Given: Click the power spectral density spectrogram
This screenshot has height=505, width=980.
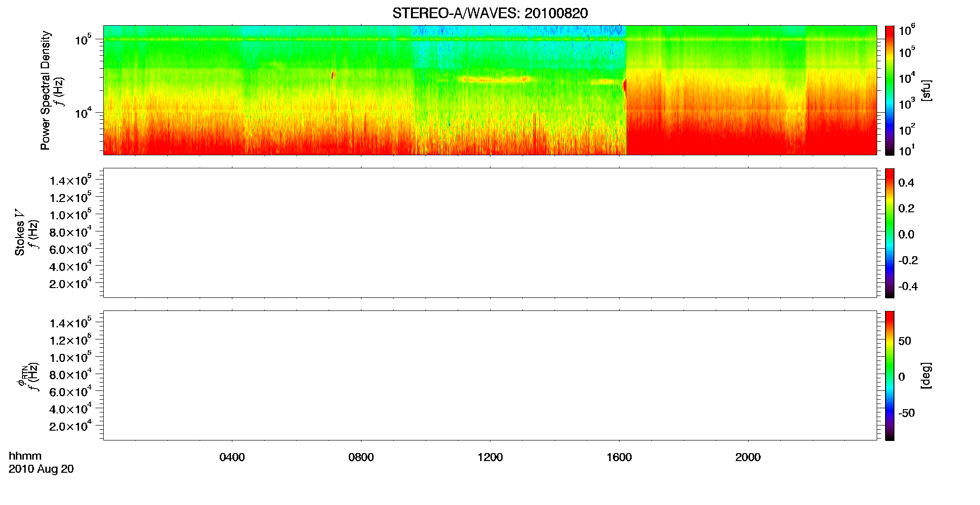Looking at the screenshot, I should pos(490,90).
